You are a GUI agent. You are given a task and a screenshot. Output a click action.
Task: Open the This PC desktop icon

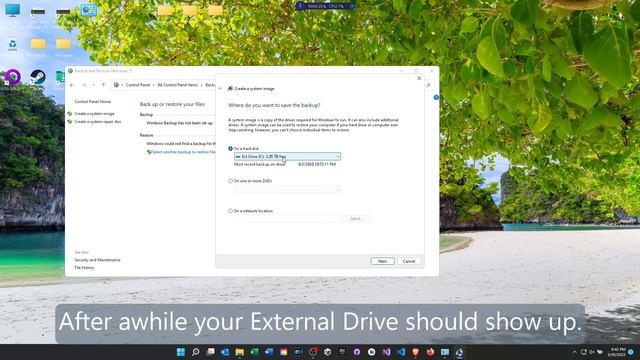13,10
